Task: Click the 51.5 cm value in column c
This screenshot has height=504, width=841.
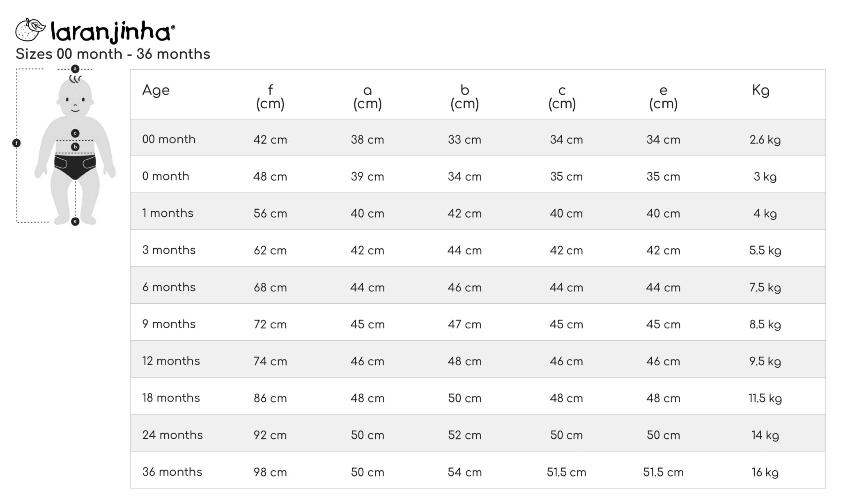Action: pos(566,472)
